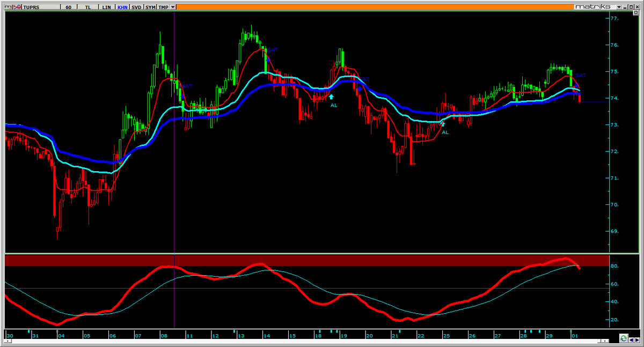The height and width of the screenshot is (347, 644).
Task: Click date label 22 on time axis
Action: click(x=421, y=336)
